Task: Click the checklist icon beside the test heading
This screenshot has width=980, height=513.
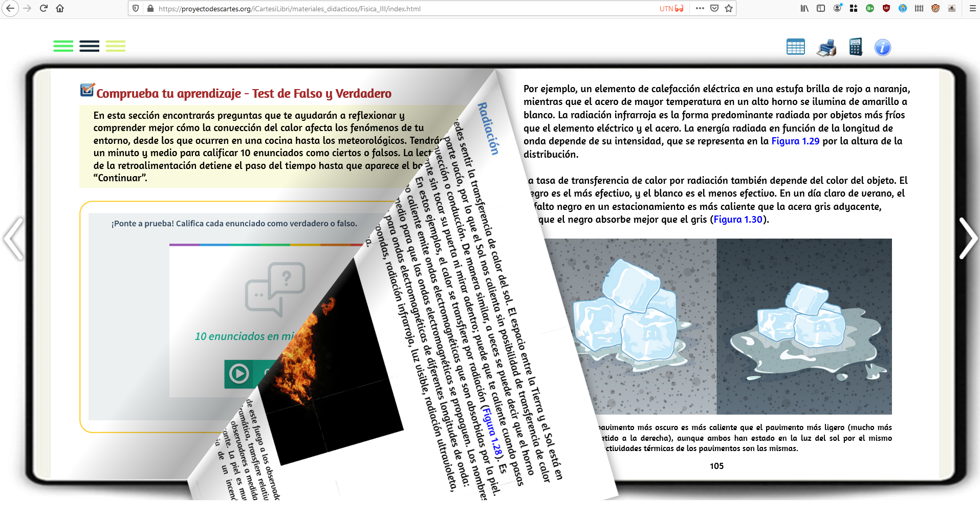Action: coord(88,90)
